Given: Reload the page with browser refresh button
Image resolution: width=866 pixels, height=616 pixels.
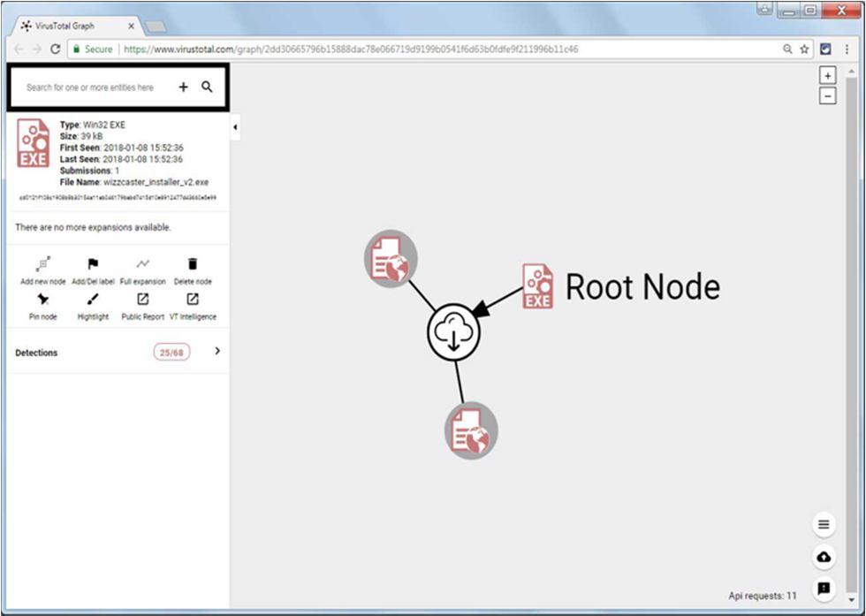Looking at the screenshot, I should tap(55, 49).
